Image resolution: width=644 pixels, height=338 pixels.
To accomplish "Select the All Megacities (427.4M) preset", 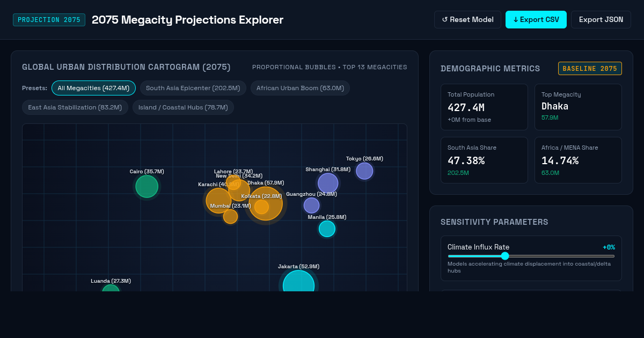I will 93,88.
